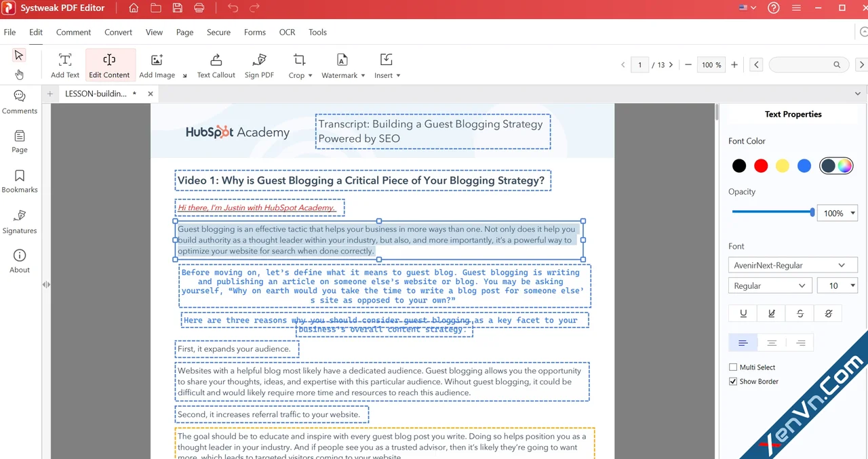868x459 pixels.
Task: Click the open folder icon
Action: [x=156, y=8]
